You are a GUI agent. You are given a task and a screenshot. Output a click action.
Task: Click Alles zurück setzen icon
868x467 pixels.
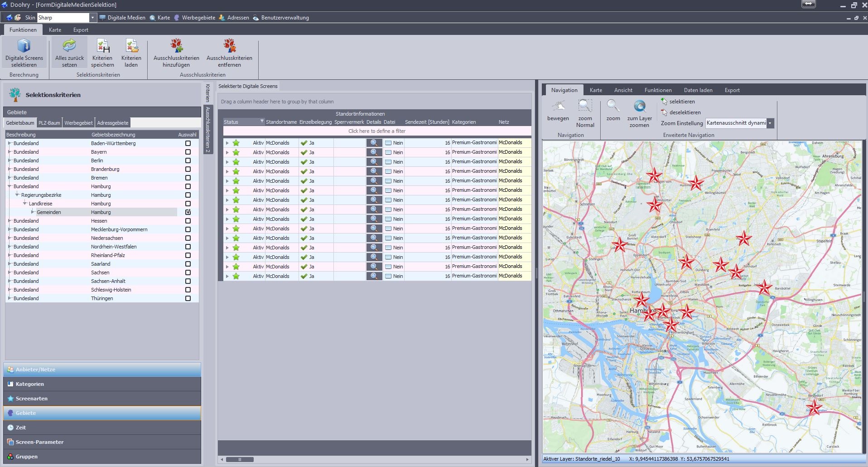click(x=69, y=46)
